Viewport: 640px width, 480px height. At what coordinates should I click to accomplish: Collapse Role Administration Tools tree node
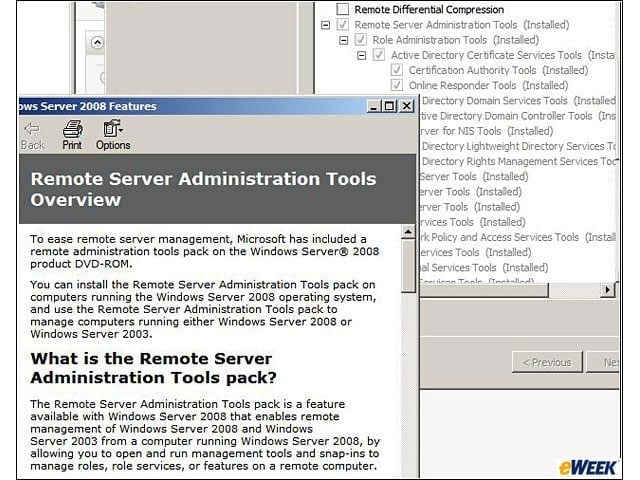pos(344,40)
